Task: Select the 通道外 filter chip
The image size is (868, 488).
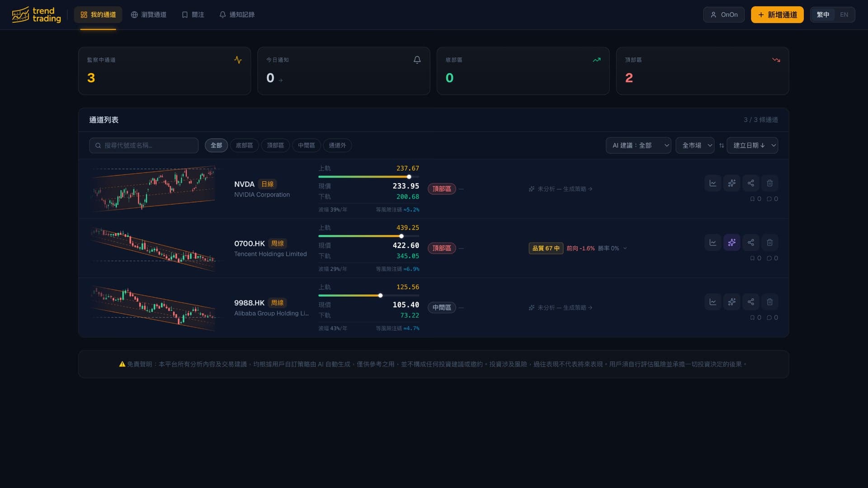Action: pos(337,145)
